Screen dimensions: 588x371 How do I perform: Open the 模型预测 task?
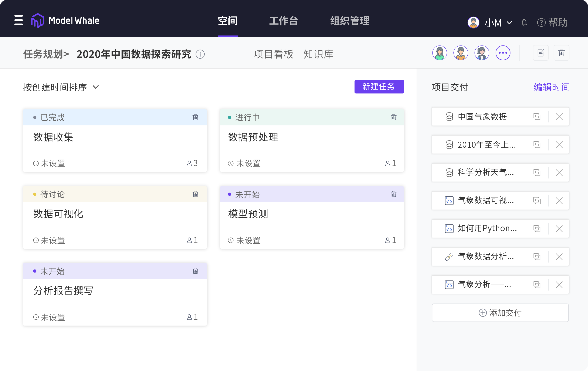[x=248, y=214]
